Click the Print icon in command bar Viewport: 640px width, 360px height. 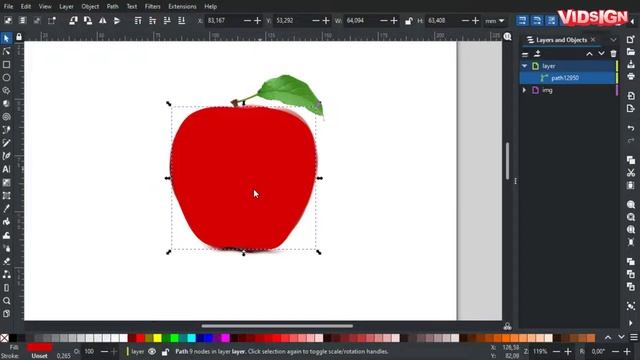[x=631, y=76]
